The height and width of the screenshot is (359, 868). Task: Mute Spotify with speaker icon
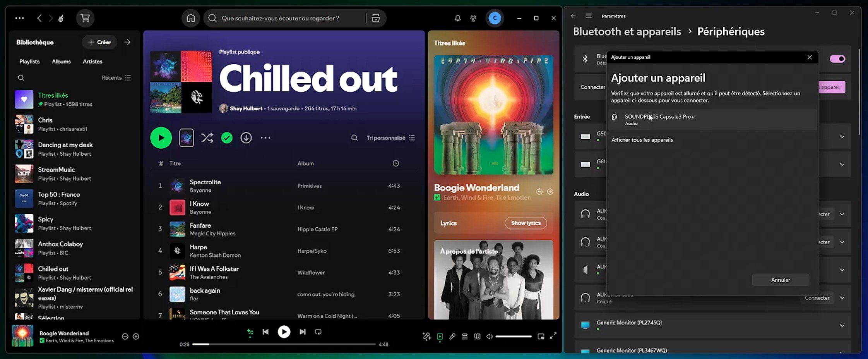pyautogui.click(x=489, y=337)
